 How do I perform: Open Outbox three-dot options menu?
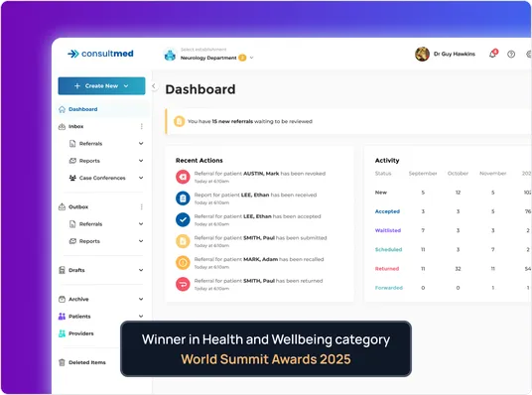point(142,206)
